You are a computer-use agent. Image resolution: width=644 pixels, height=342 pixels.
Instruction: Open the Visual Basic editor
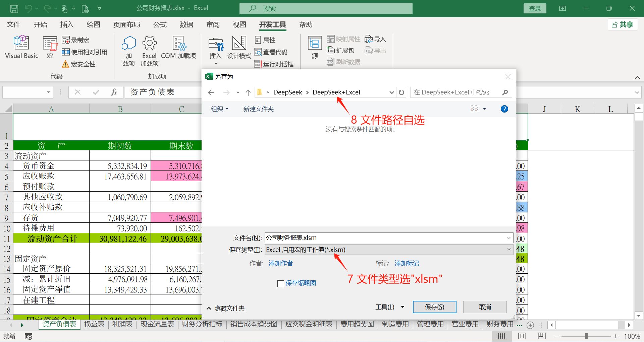point(21,47)
